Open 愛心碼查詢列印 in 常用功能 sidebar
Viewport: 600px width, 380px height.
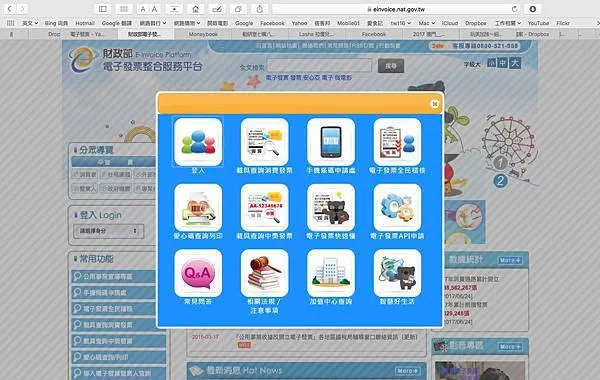point(119,357)
